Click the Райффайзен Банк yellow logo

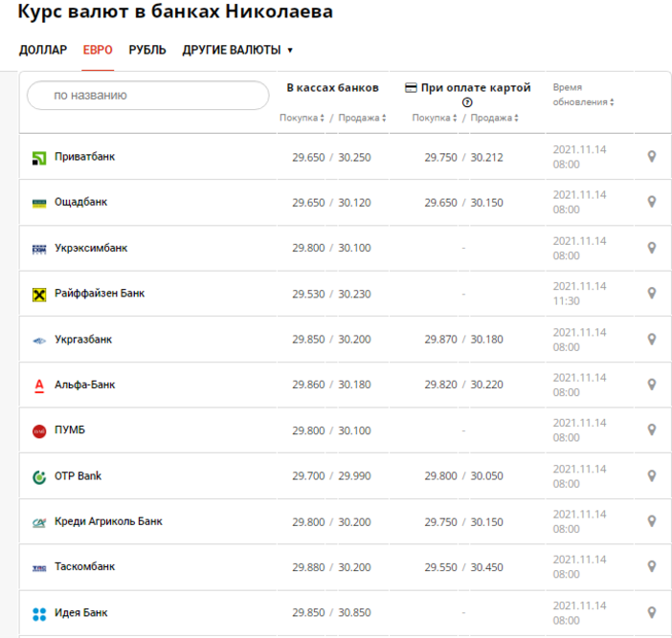click(39, 295)
